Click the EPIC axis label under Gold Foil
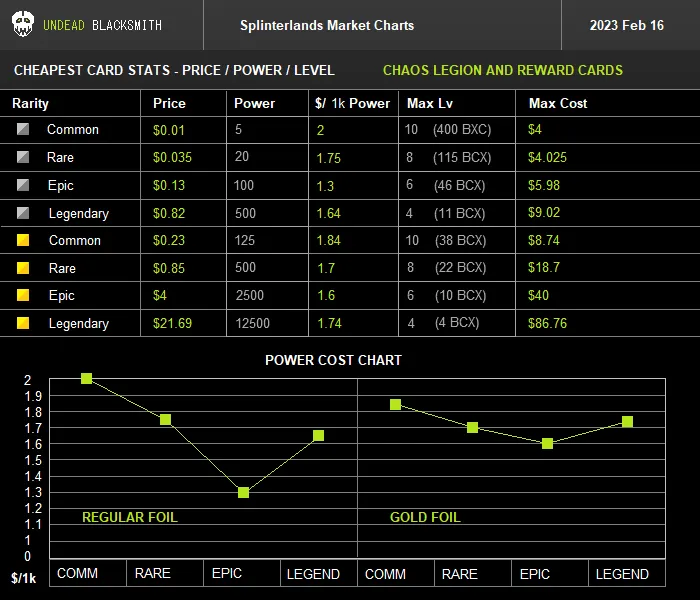 [x=535, y=574]
